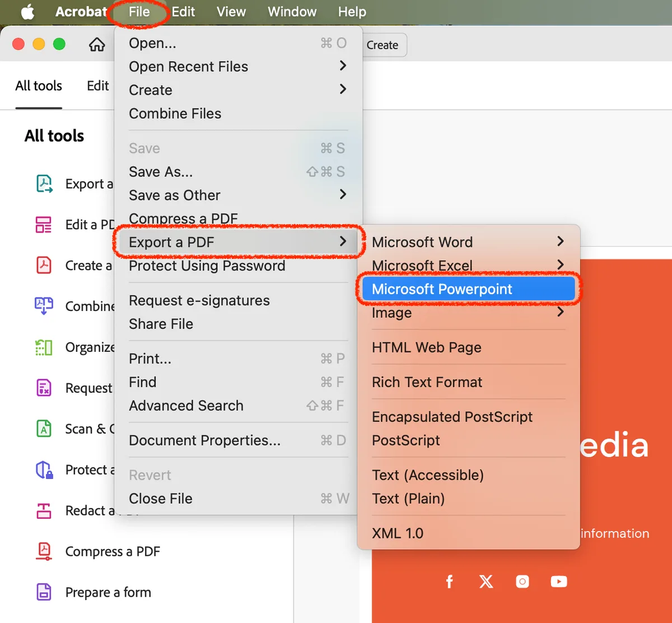672x623 pixels.
Task: Open the Window menu in the menu bar
Action: [292, 12]
